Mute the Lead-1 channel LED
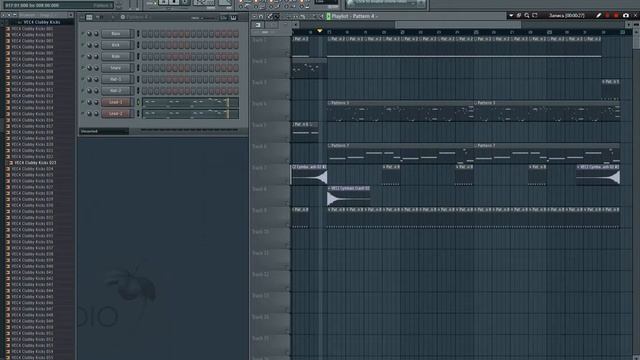 (x=82, y=102)
